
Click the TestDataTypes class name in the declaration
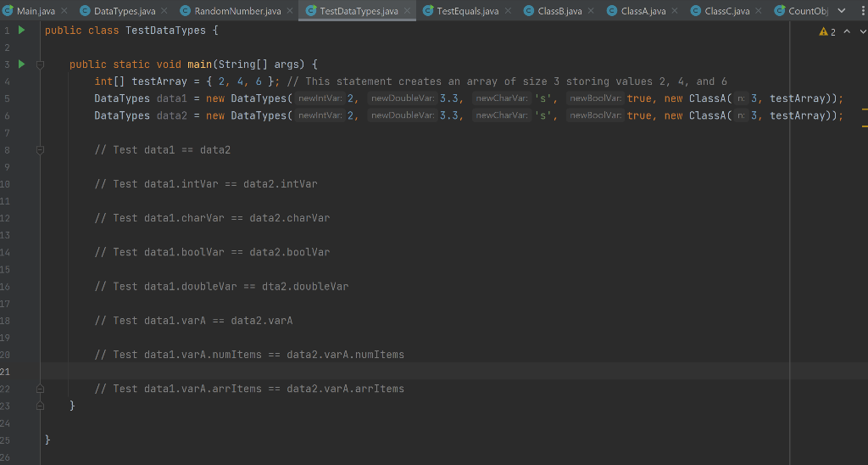coord(165,31)
